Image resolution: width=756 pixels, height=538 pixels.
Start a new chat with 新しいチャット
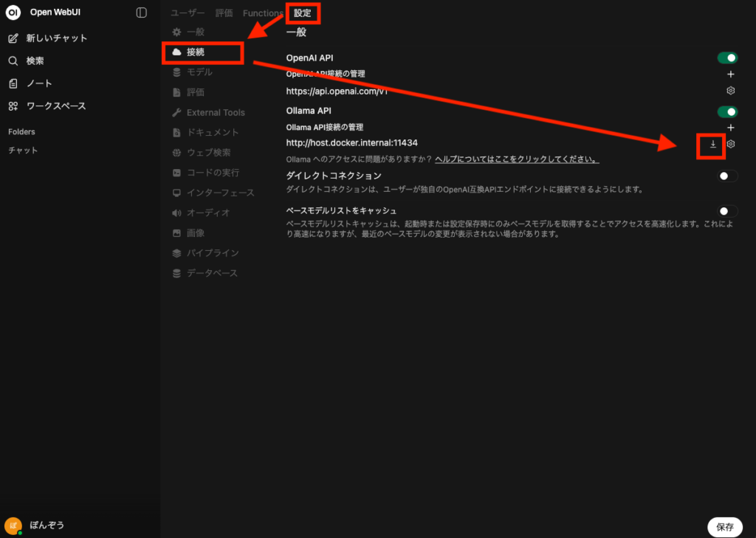56,38
